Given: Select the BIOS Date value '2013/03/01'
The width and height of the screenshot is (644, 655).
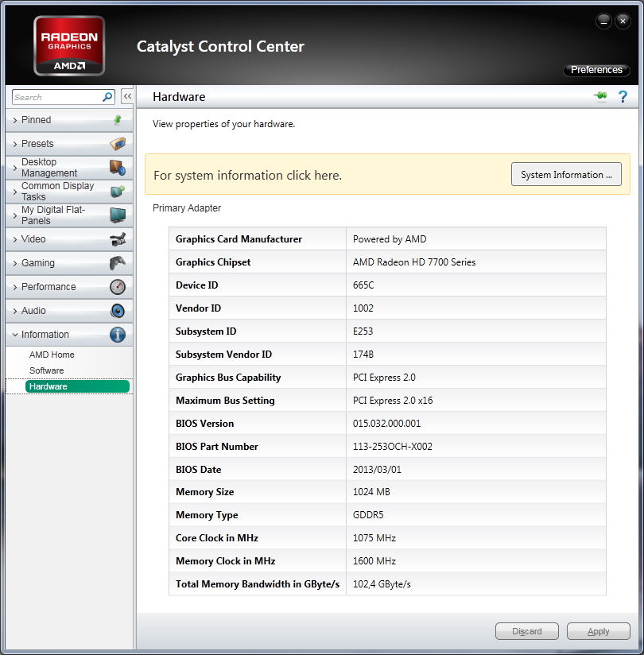Looking at the screenshot, I should pos(377,470).
